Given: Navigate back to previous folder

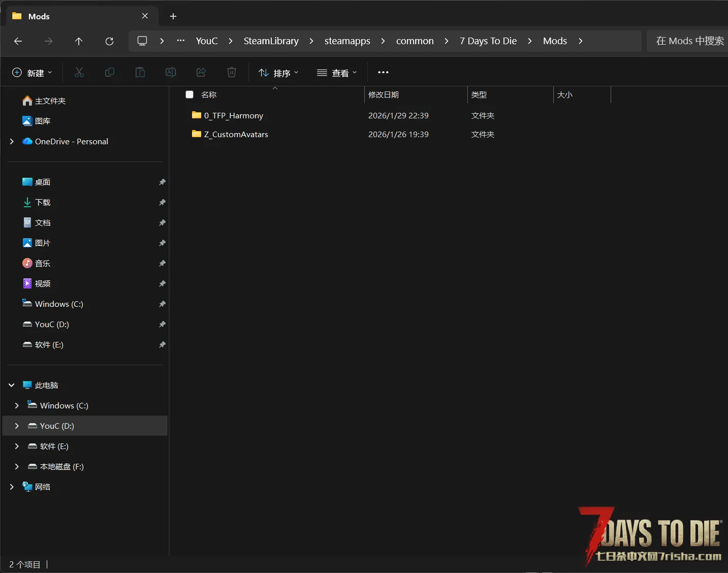Looking at the screenshot, I should click(18, 41).
